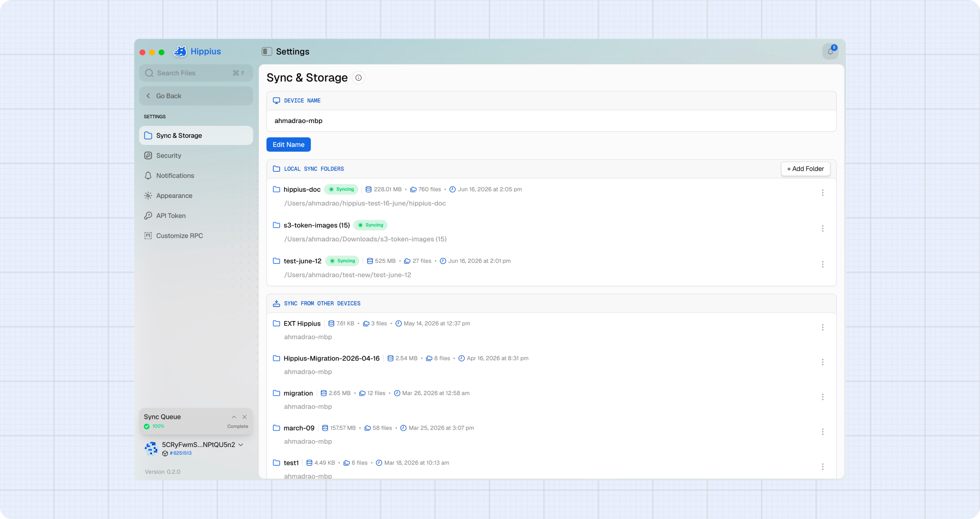Go Back to the main view
Image resolution: width=980 pixels, height=519 pixels.
click(196, 96)
